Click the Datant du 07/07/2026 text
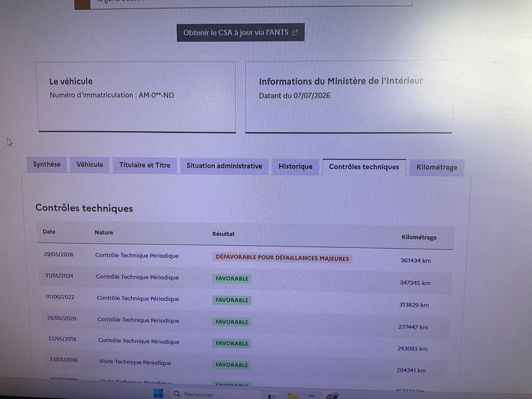This screenshot has height=399, width=532. 295,96
